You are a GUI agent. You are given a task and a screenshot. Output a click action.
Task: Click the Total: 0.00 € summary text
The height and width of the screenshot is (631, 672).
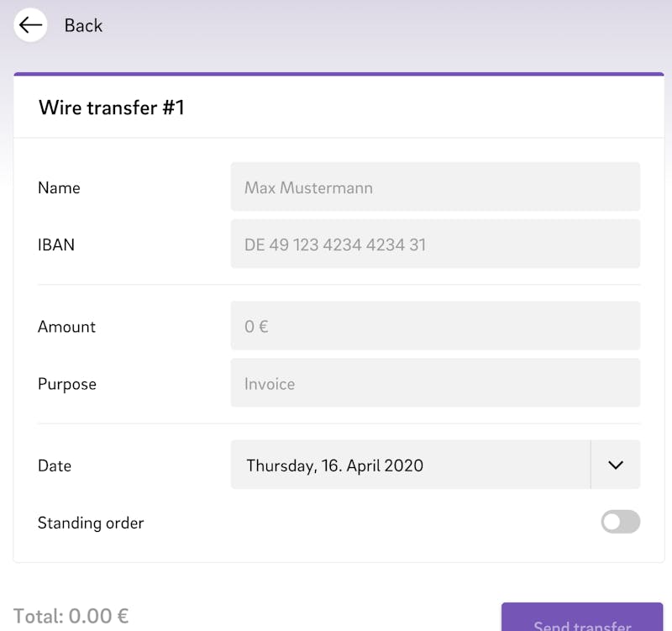[71, 616]
